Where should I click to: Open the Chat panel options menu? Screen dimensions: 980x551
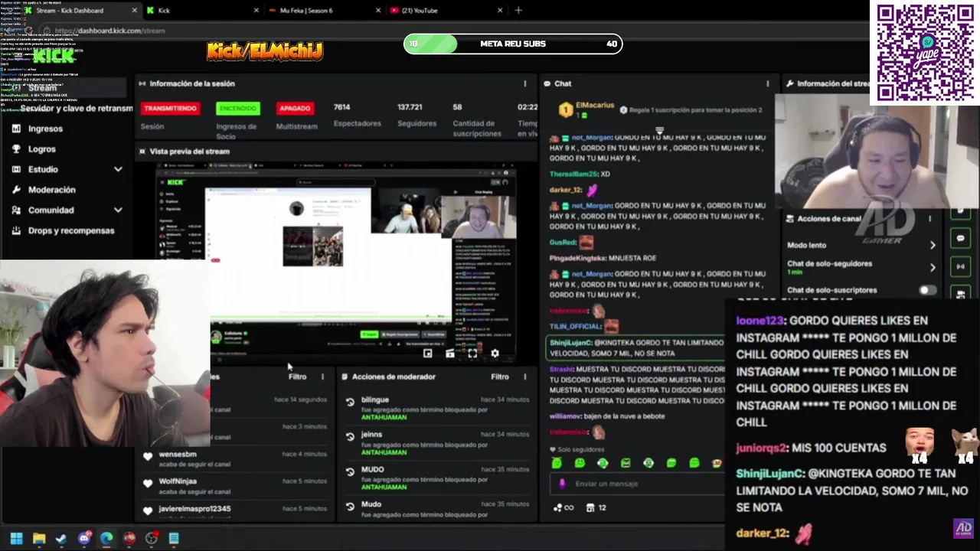point(767,83)
